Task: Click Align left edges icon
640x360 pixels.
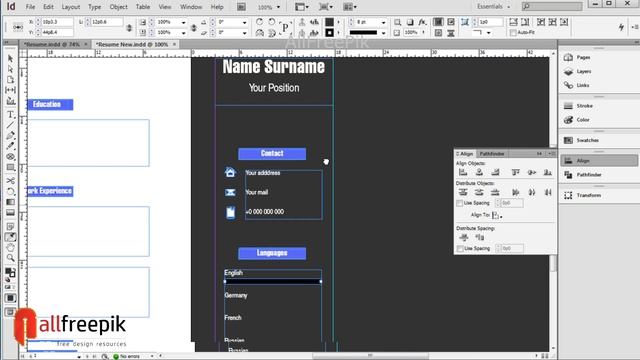Action: pos(463,172)
